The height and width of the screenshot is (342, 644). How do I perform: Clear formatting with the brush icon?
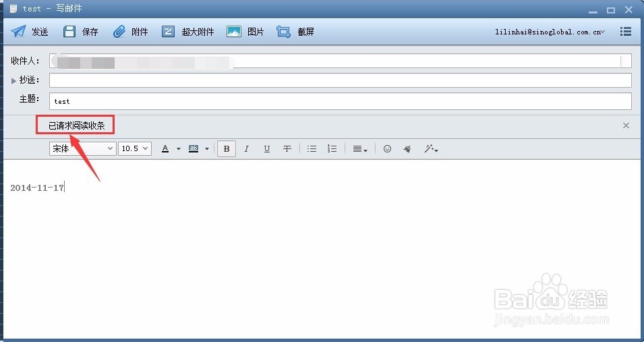click(407, 149)
